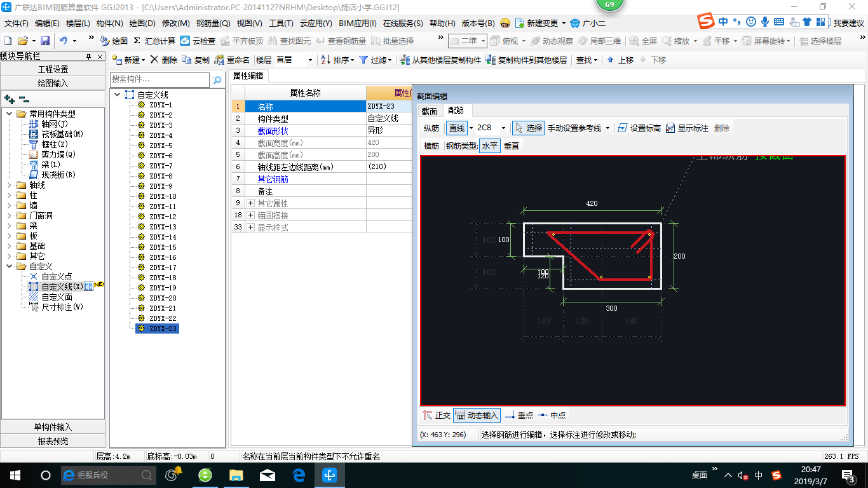Select 现浇板(B) in the tree
The image size is (868, 488).
pyautogui.click(x=58, y=175)
